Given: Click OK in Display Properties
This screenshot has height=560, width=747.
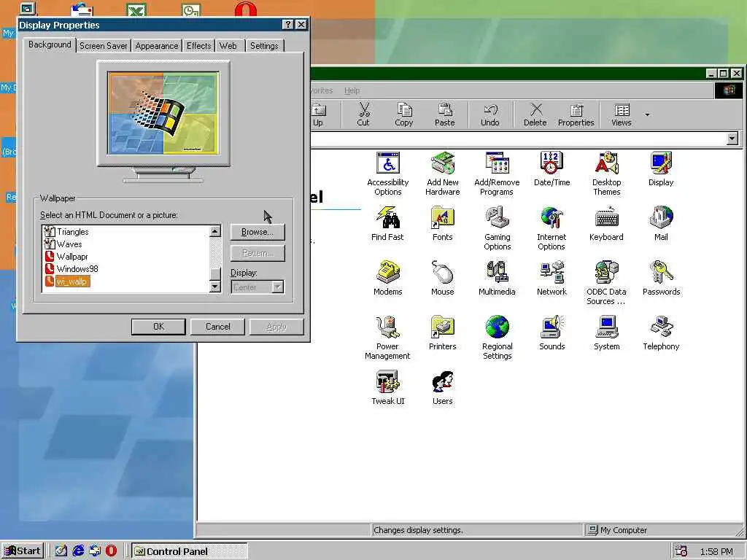Looking at the screenshot, I should tap(158, 327).
